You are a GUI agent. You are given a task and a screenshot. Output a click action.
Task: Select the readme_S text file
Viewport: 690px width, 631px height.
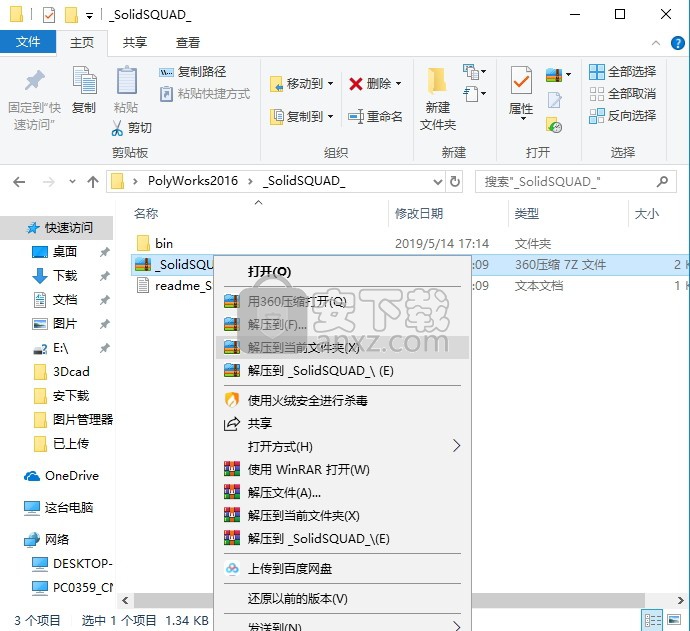[174, 286]
